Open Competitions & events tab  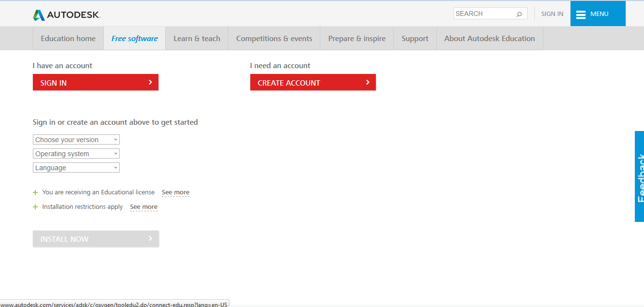(274, 39)
